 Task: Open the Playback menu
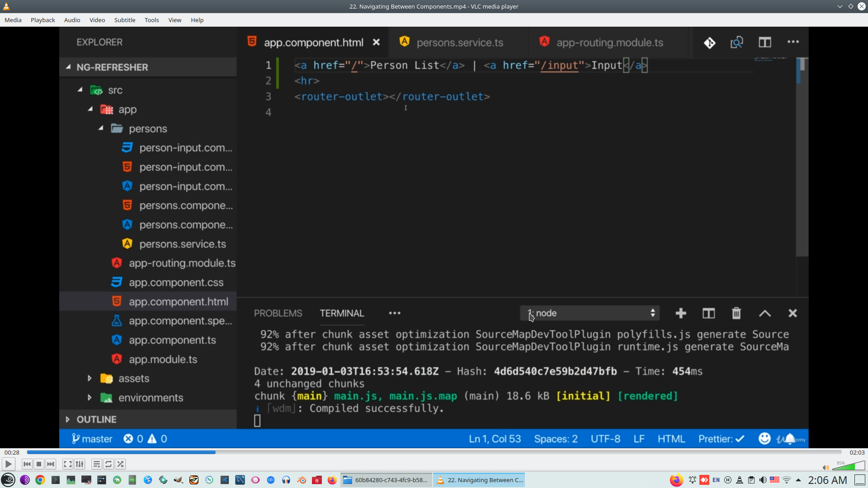click(x=42, y=20)
